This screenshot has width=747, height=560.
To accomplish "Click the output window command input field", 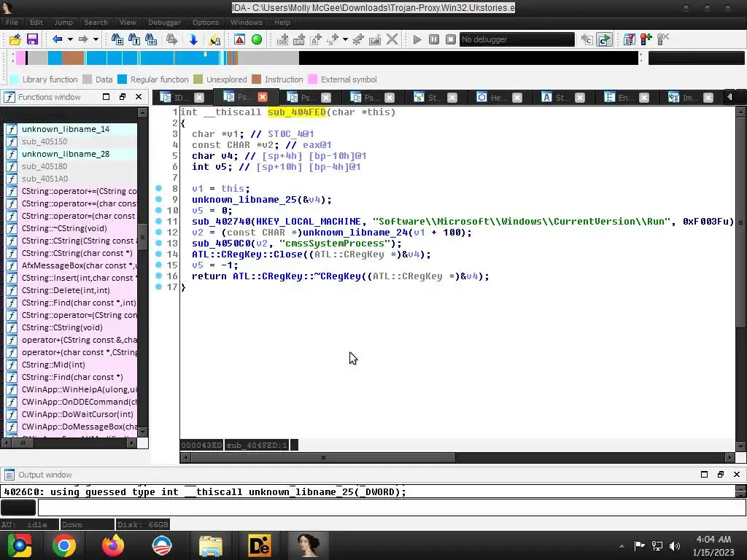I will click(x=392, y=507).
